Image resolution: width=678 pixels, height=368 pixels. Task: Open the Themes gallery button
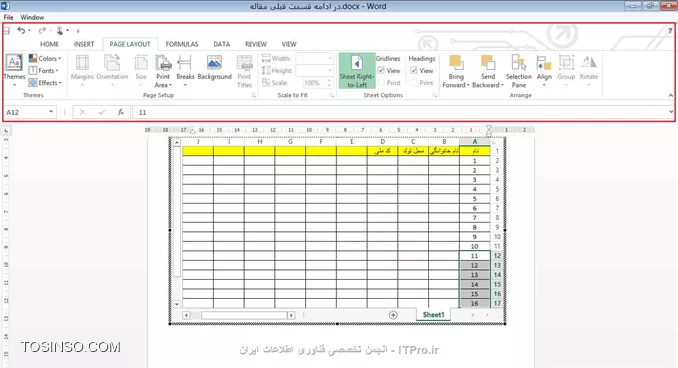click(14, 70)
